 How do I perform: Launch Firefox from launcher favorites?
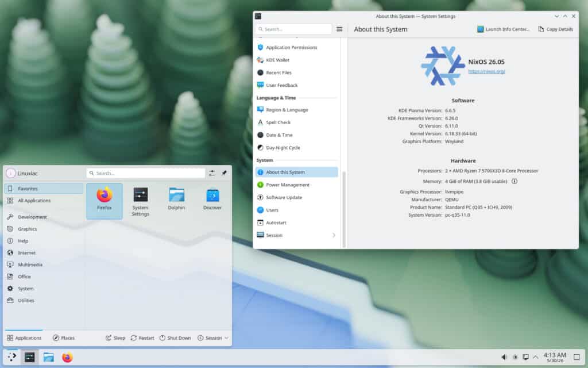pos(105,201)
